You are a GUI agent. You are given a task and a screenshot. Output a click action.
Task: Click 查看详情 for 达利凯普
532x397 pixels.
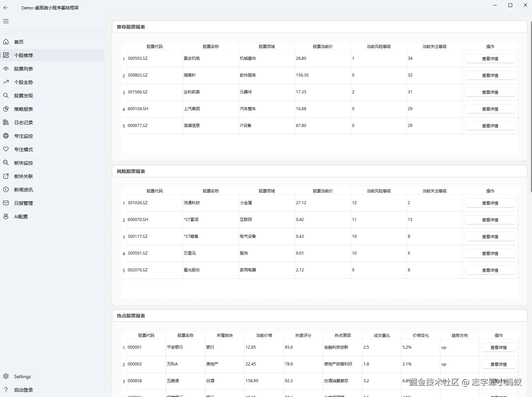click(x=490, y=92)
